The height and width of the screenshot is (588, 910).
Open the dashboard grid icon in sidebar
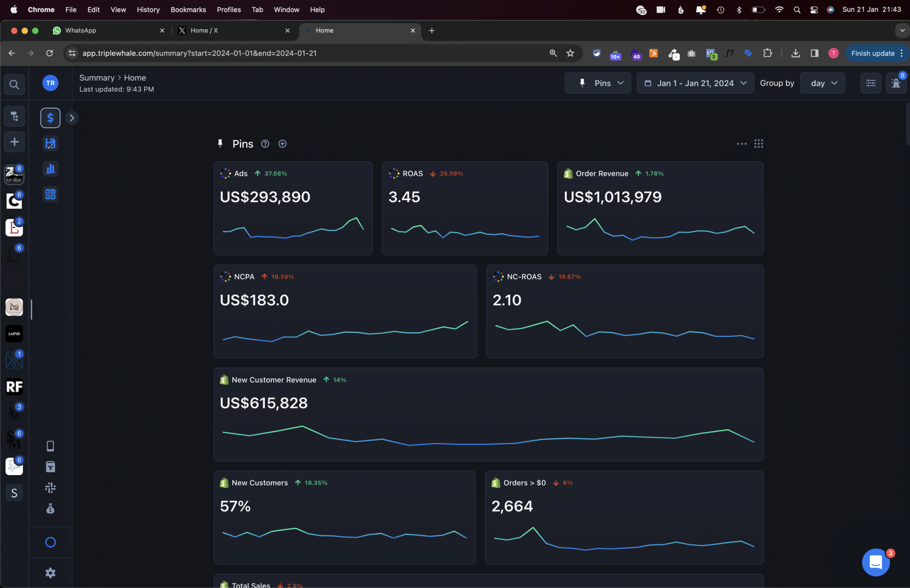50,194
